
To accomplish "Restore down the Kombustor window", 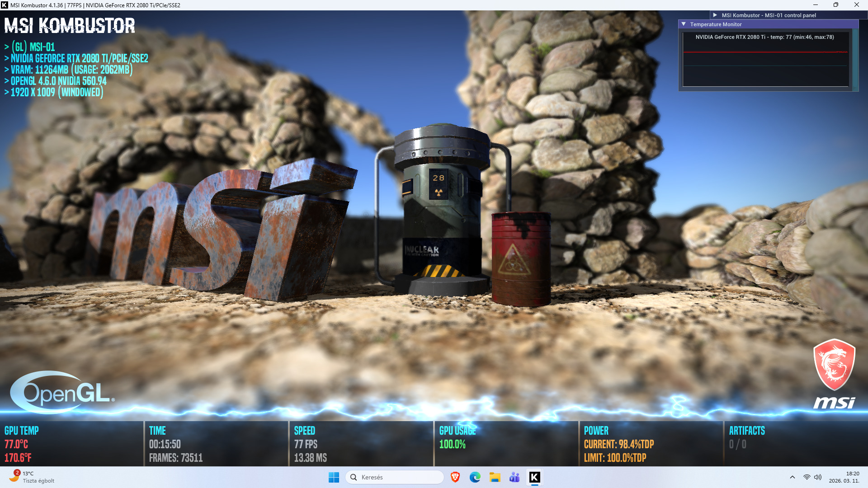I will coord(835,5).
